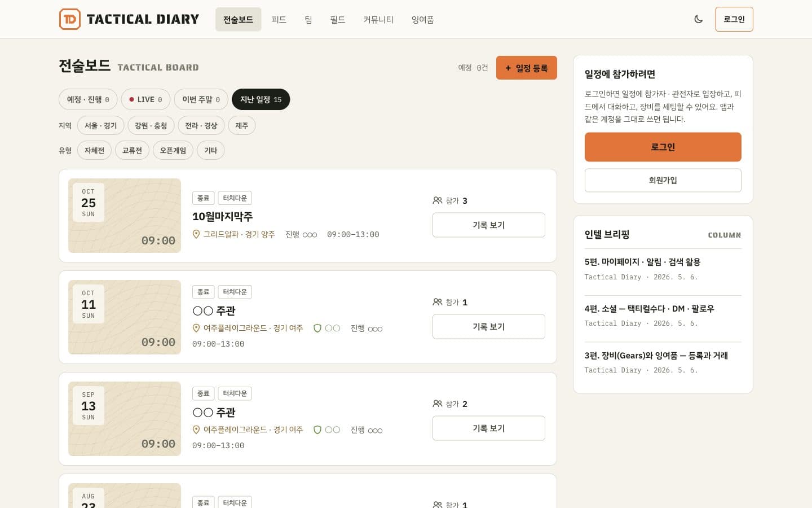Click the + 일정 등록 button
The image size is (812, 508).
pyautogui.click(x=527, y=68)
